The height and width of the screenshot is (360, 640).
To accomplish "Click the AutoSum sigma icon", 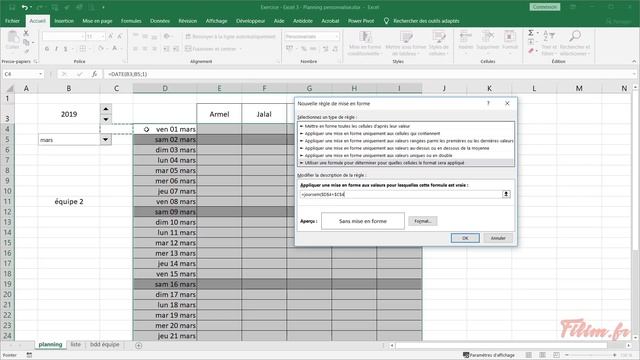I will pyautogui.click(x=531, y=33).
